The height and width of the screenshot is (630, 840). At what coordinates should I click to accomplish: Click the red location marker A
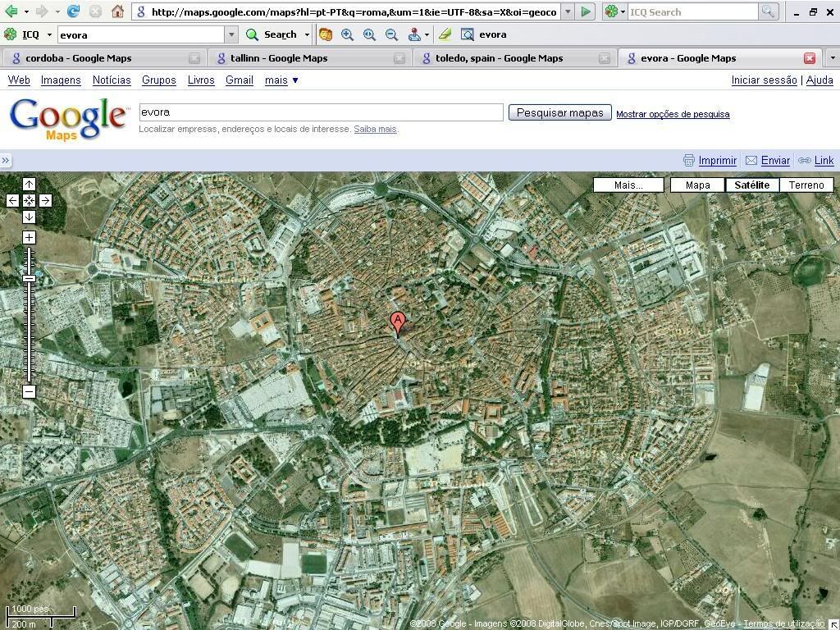click(x=398, y=322)
